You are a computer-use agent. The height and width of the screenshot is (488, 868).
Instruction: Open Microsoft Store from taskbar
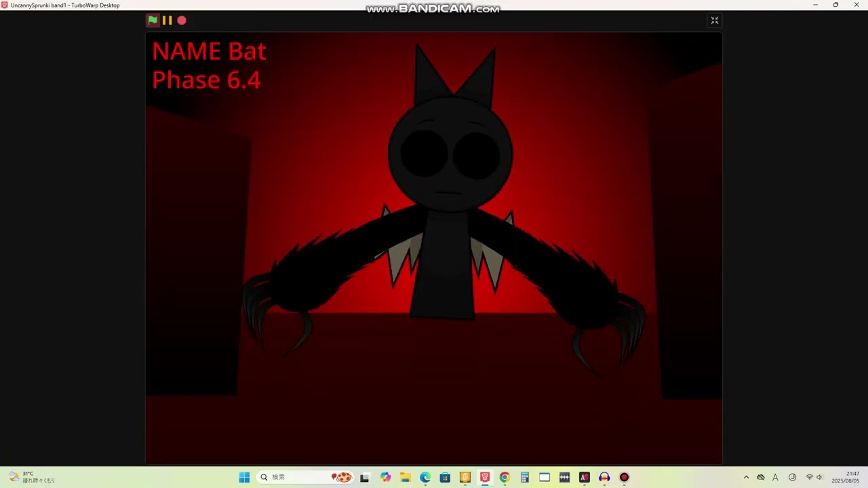(x=445, y=477)
